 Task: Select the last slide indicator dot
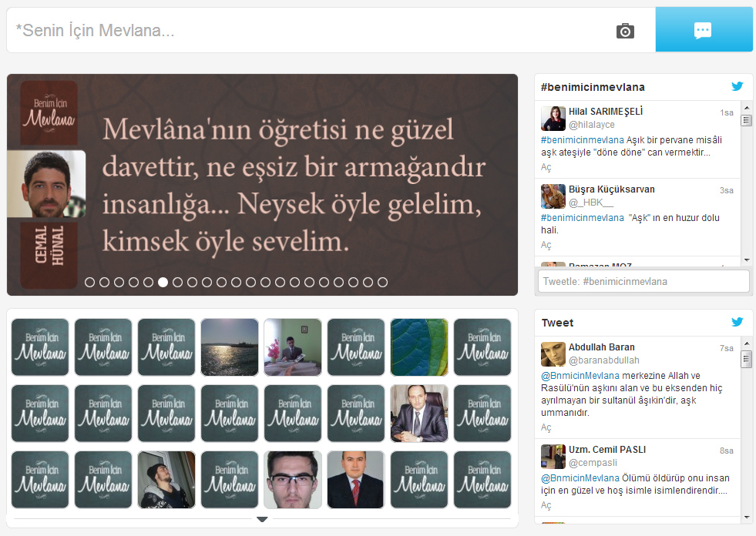tap(382, 283)
